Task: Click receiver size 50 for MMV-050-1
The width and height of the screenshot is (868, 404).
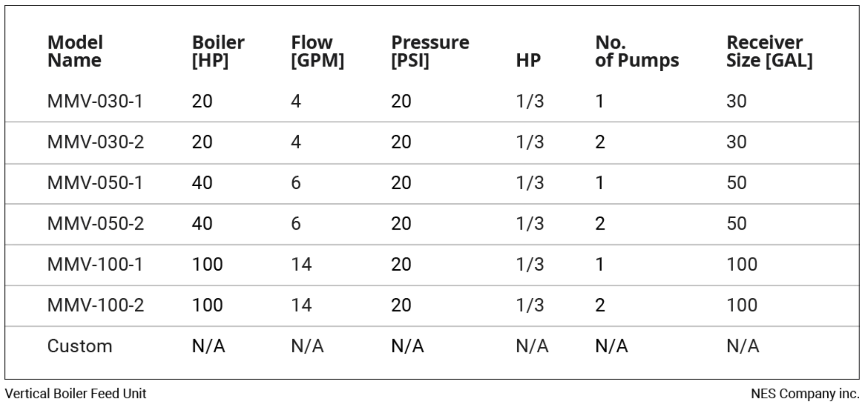Action: tap(736, 183)
